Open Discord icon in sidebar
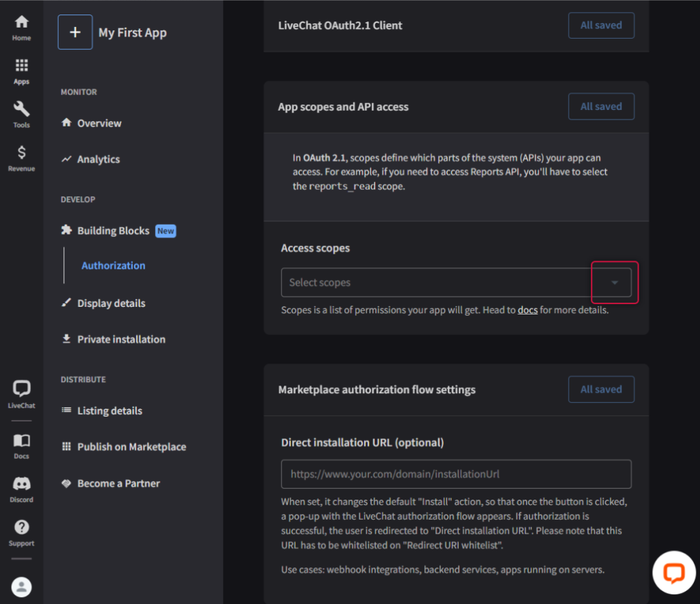700x604 pixels. [21, 489]
